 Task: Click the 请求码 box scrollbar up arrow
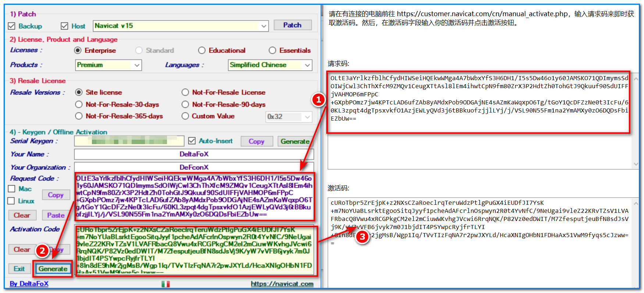[636, 78]
